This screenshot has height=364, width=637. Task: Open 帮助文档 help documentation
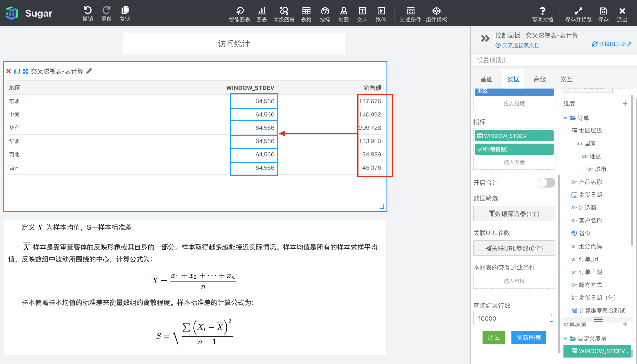click(x=542, y=14)
